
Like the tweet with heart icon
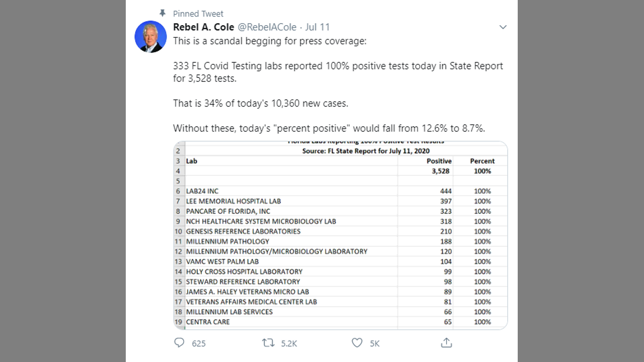[357, 343]
